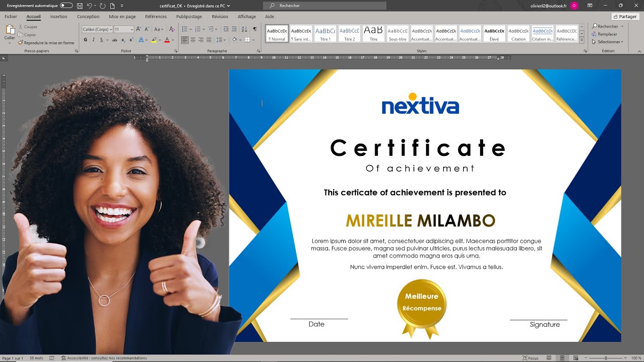Clear all formatting with eraser icon
644x362 pixels.
click(172, 29)
